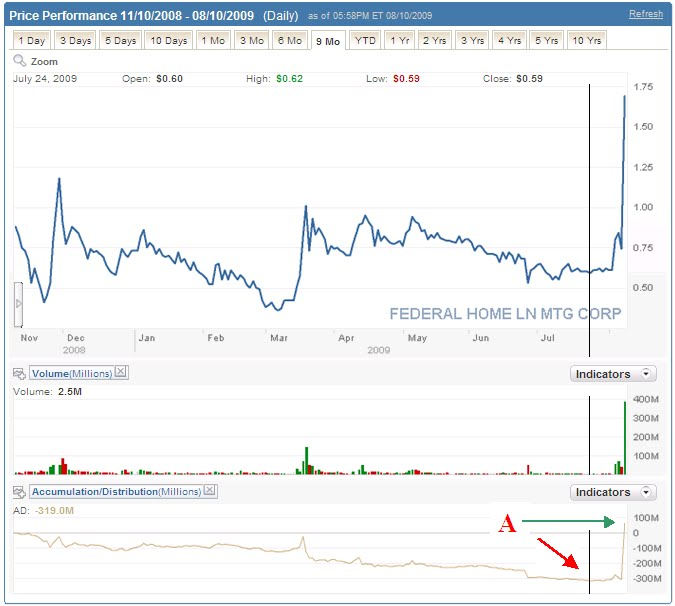Click the March volume spike bar

(x=307, y=461)
